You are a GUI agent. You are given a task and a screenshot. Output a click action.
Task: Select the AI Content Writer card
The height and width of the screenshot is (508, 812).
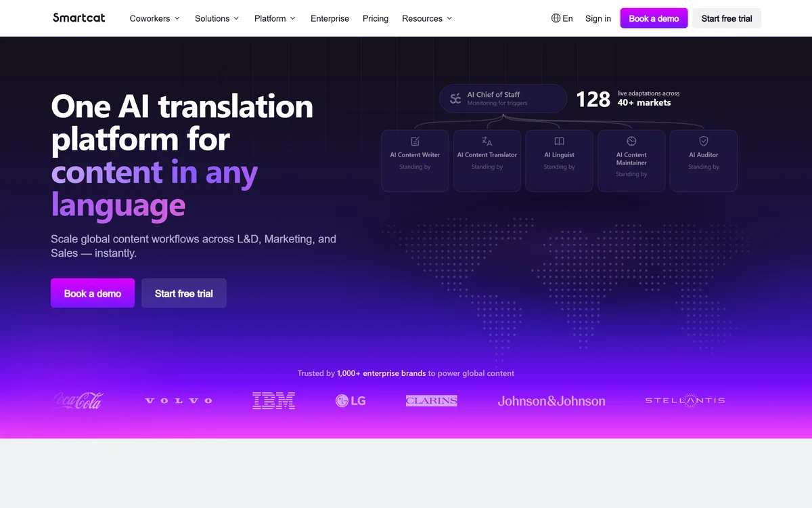point(415,161)
